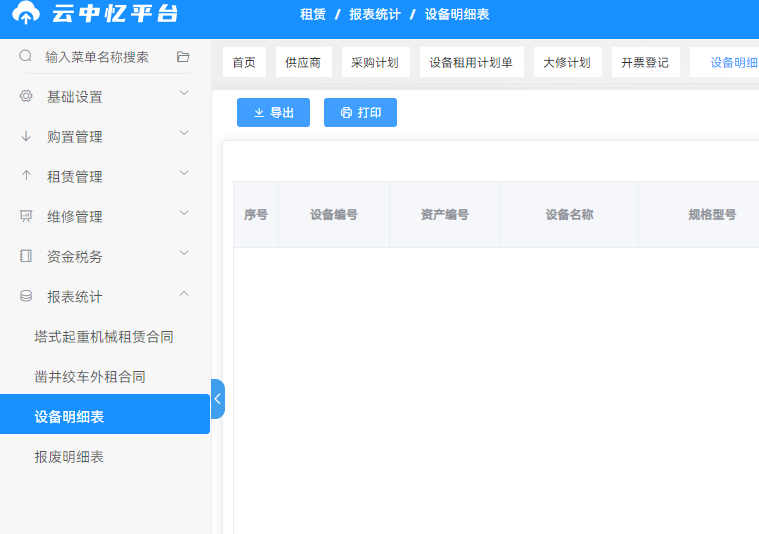Select 设备明细表 in the sidebar
Image resolution: width=759 pixels, height=534 pixels.
click(105, 414)
